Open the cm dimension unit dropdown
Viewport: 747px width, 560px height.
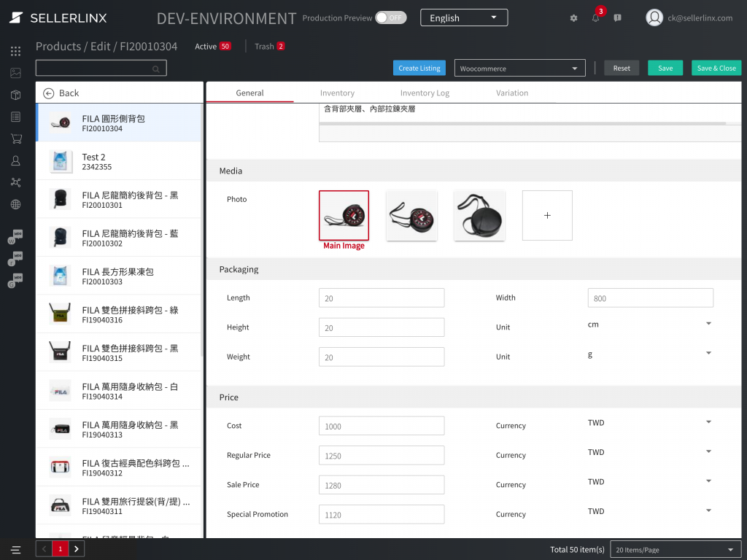pyautogui.click(x=650, y=324)
